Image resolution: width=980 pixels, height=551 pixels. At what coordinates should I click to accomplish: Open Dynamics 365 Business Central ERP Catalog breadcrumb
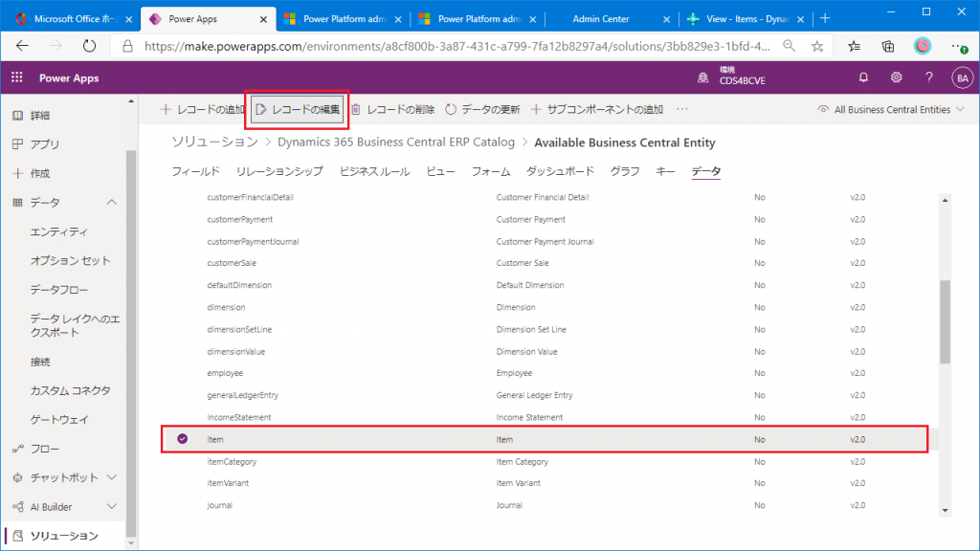(x=396, y=143)
